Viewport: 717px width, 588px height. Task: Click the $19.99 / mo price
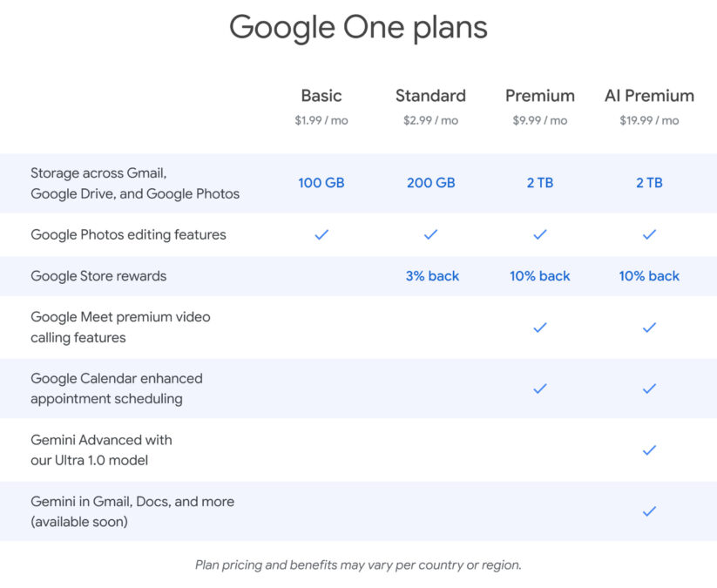[649, 120]
